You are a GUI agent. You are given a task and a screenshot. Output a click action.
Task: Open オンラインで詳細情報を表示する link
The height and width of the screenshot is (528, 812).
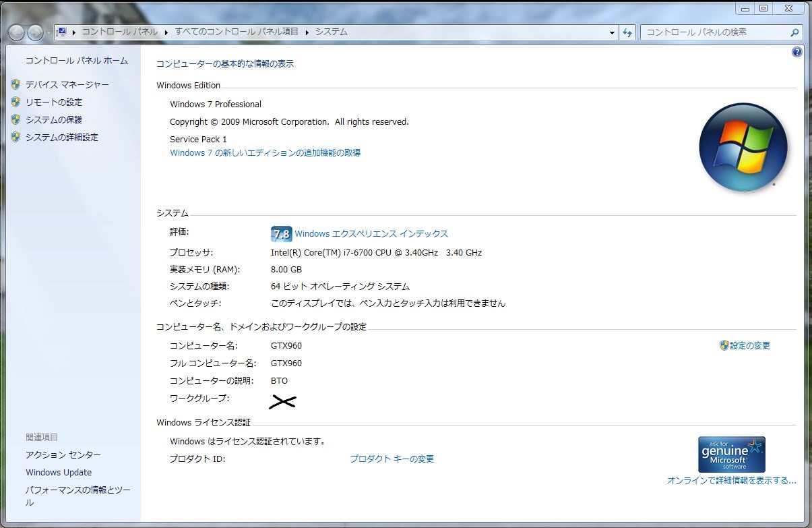pyautogui.click(x=732, y=481)
